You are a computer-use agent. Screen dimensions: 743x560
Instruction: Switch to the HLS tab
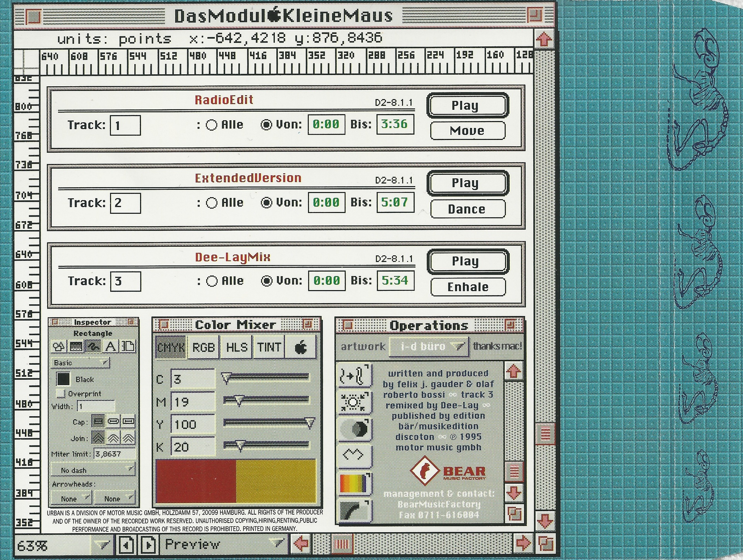236,347
